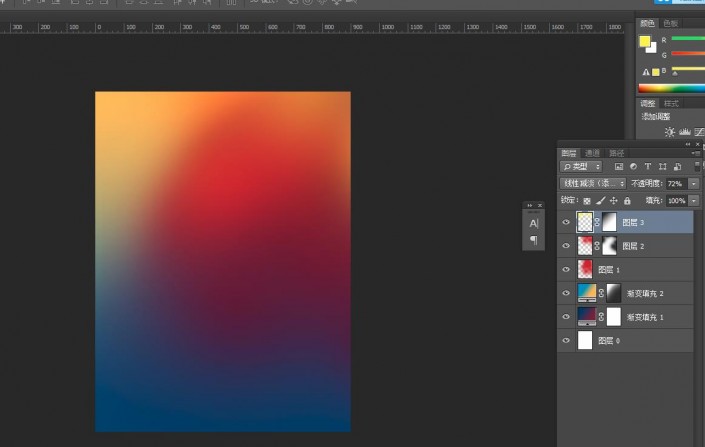Toggle visibility of 渐变填充 1
This screenshot has width=705, height=447.
[x=566, y=317]
